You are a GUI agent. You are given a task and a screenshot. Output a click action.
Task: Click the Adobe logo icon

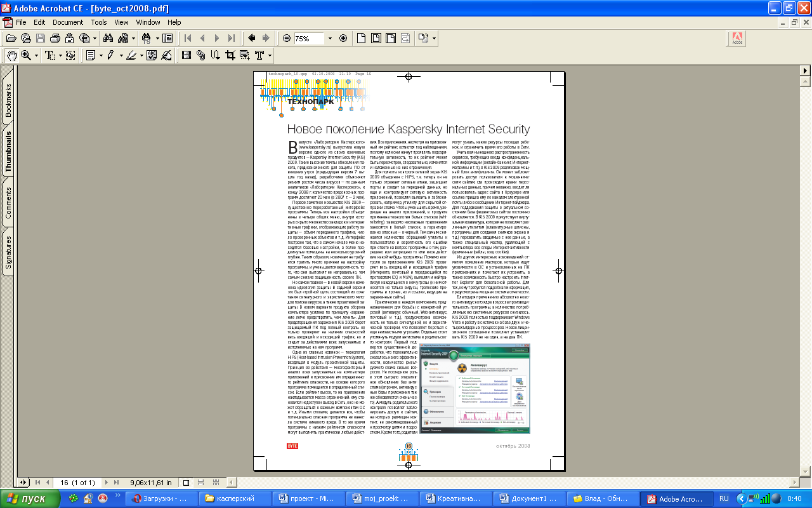coord(737,39)
